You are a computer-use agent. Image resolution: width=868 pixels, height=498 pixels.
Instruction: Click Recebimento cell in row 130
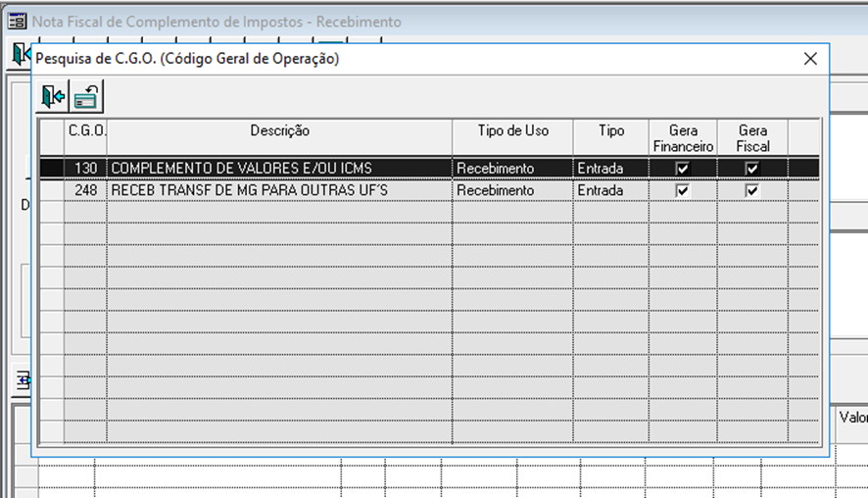tap(513, 168)
